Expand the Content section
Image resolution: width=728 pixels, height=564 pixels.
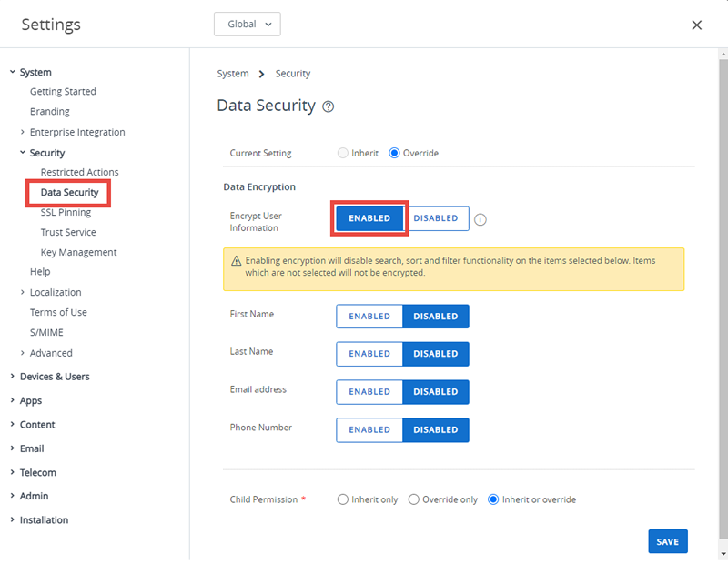click(x=13, y=424)
